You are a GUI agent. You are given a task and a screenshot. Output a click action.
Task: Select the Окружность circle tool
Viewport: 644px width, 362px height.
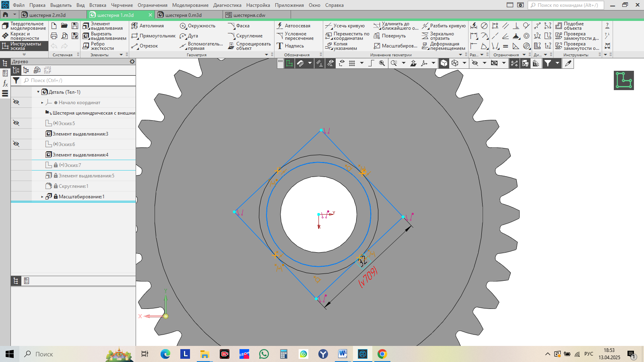[198, 26]
